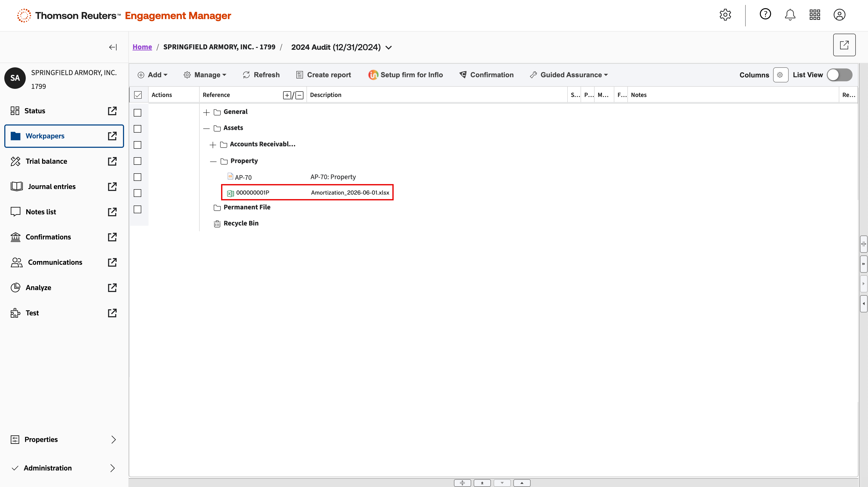Viewport: 868px width, 487px height.
Task: Open Communications in a new window
Action: pyautogui.click(x=112, y=262)
